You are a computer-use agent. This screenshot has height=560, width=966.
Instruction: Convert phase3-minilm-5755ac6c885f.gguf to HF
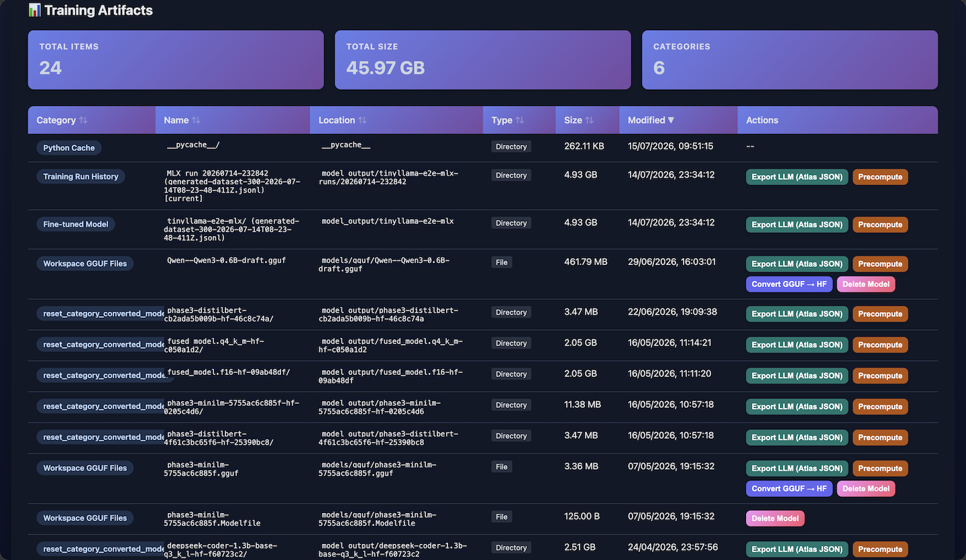tap(789, 488)
